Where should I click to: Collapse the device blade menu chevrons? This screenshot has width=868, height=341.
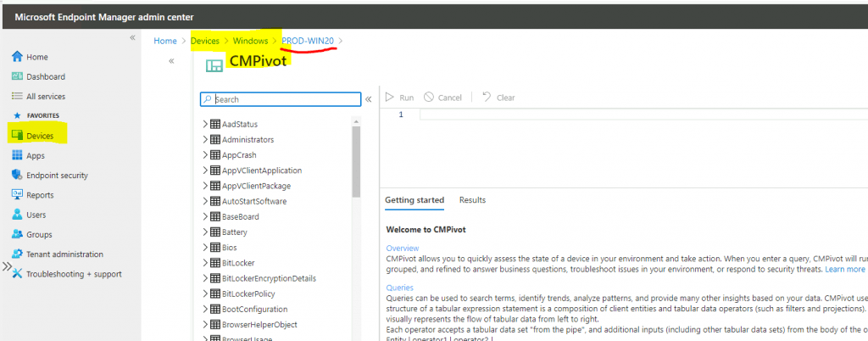(171, 61)
